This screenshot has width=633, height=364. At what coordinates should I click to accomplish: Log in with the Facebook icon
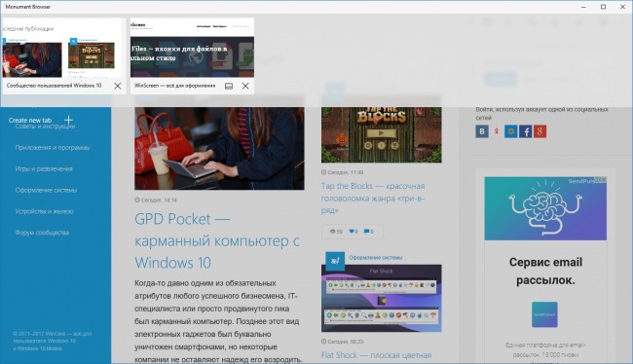(x=525, y=131)
